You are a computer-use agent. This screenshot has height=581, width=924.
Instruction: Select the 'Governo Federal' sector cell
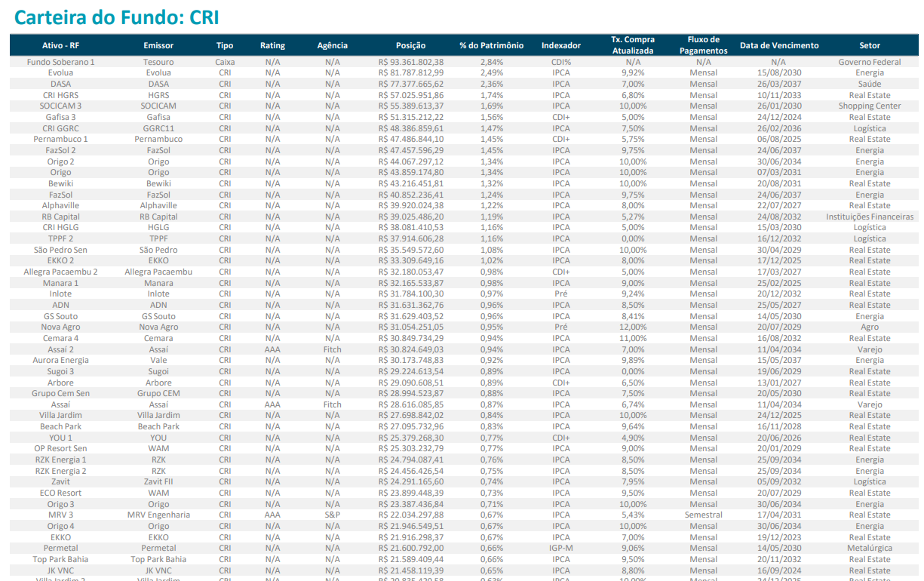[869, 62]
